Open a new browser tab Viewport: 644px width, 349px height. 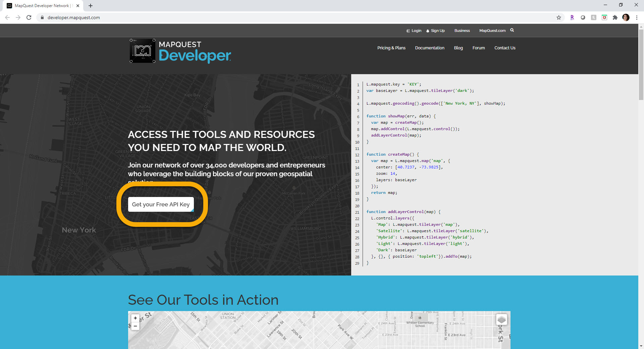point(91,6)
